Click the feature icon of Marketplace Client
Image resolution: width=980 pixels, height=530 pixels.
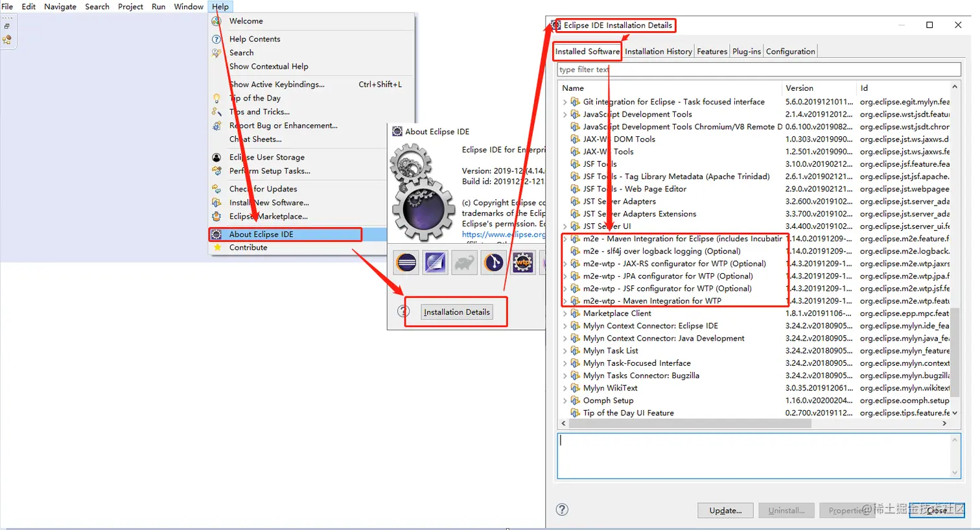575,313
